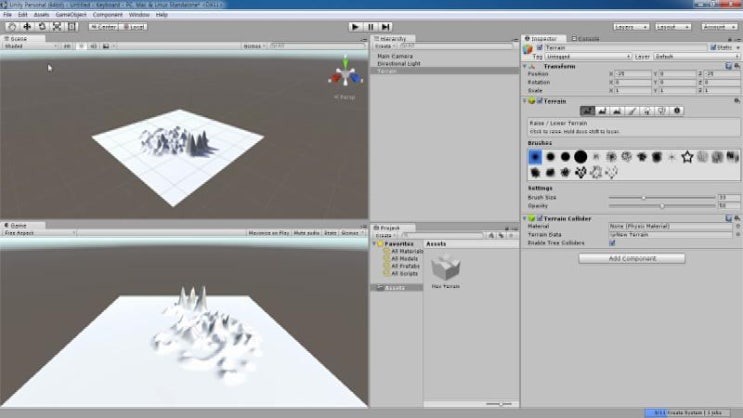Open the Scene view Gizmos dropdown
Viewport: 743px width, 418px height.
(254, 46)
